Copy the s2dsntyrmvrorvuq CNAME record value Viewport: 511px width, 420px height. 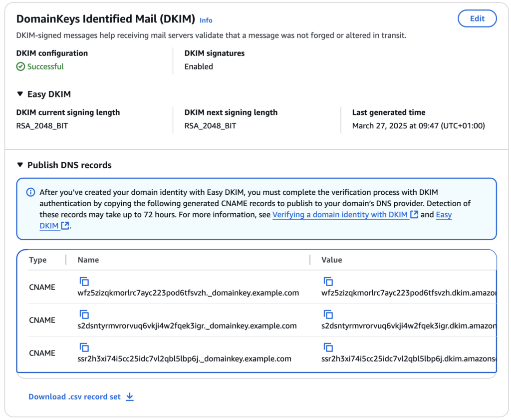[328, 315]
